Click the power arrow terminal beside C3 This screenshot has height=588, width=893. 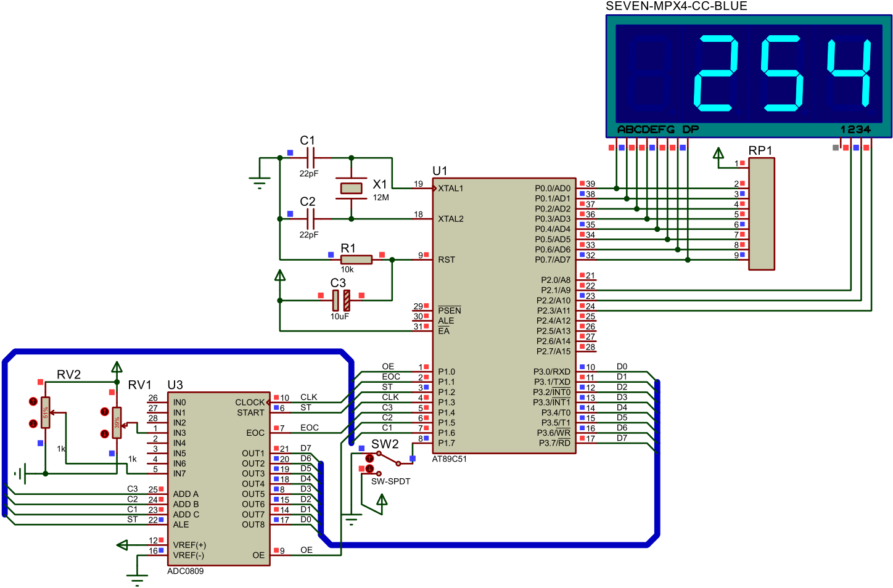coord(280,275)
